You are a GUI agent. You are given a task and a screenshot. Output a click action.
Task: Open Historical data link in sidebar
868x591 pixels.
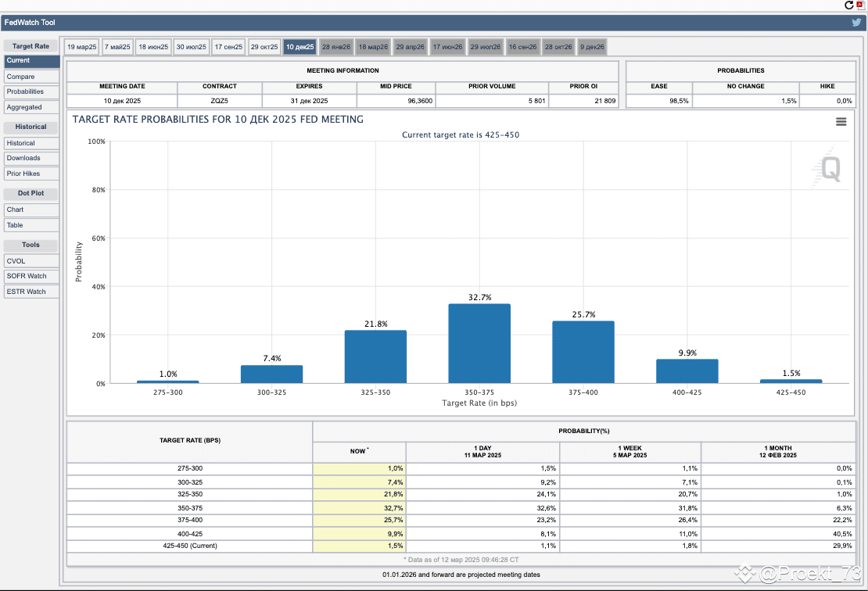point(31,143)
